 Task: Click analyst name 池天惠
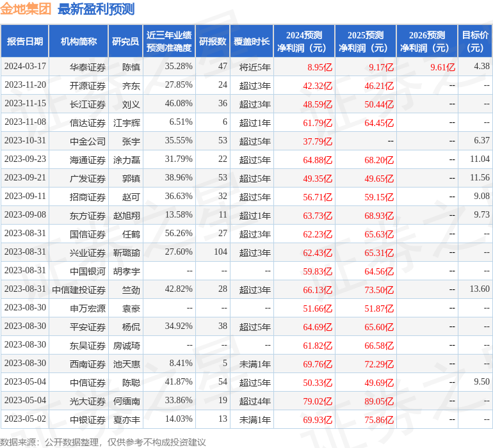pyautogui.click(x=127, y=364)
